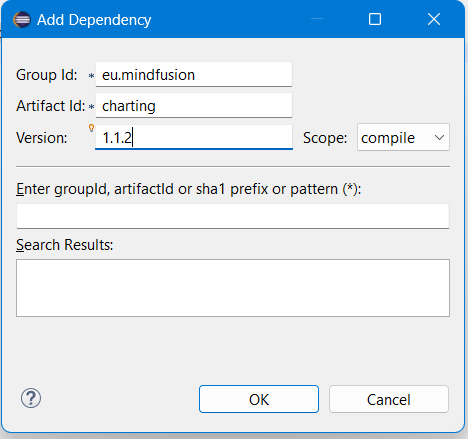
Task: Click the Artifact Id required asterisk marker
Action: tap(91, 107)
